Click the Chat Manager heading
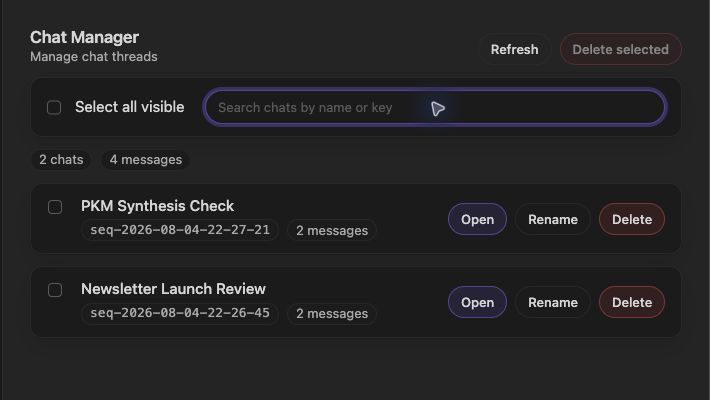The image size is (710, 400). (x=84, y=37)
